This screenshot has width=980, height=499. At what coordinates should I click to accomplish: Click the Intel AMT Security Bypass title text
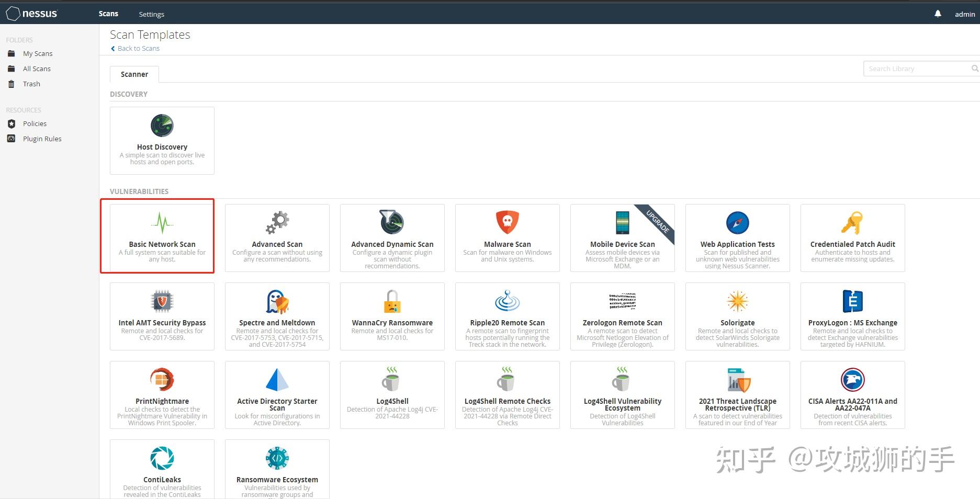coord(162,323)
